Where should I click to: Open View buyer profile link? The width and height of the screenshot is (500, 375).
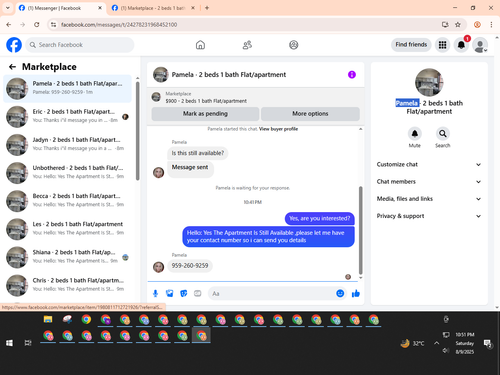(x=278, y=129)
